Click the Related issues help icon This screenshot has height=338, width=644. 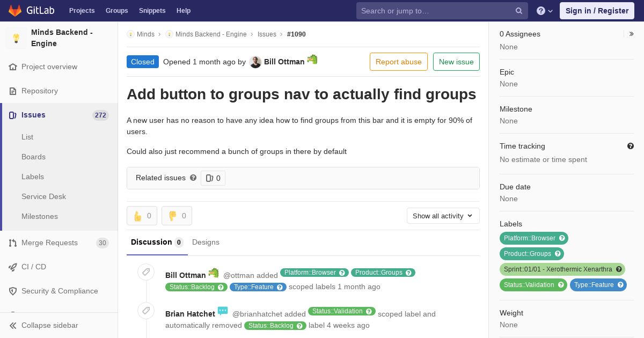193,178
